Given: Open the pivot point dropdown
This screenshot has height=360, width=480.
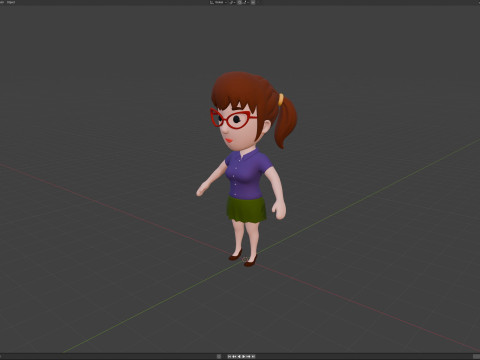Looking at the screenshot, I should point(232,2).
